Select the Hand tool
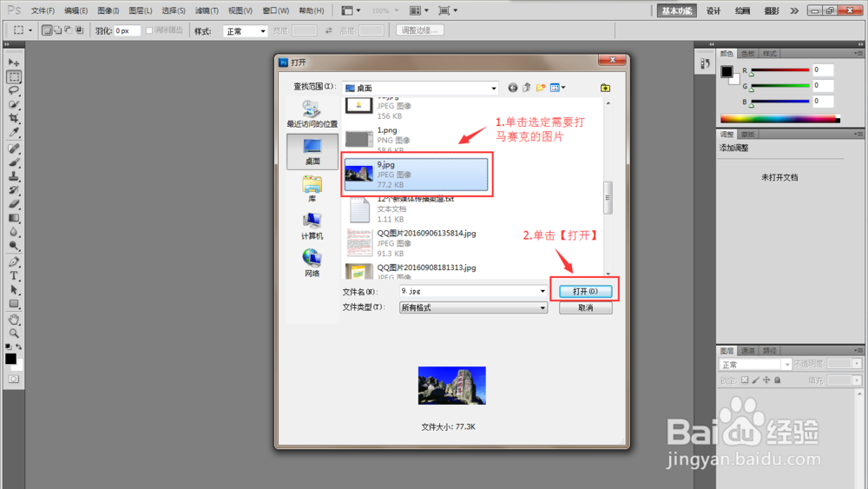The width and height of the screenshot is (868, 489). point(14,320)
